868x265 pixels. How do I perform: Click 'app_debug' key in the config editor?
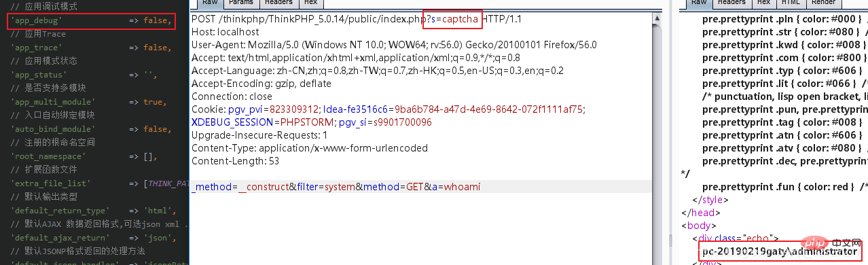pyautogui.click(x=36, y=22)
